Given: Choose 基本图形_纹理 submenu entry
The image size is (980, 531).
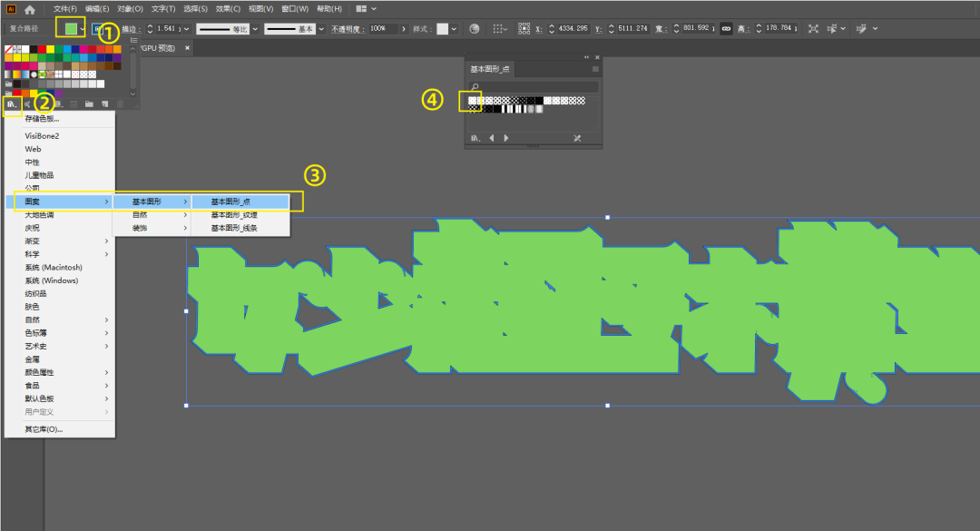Looking at the screenshot, I should 240,214.
